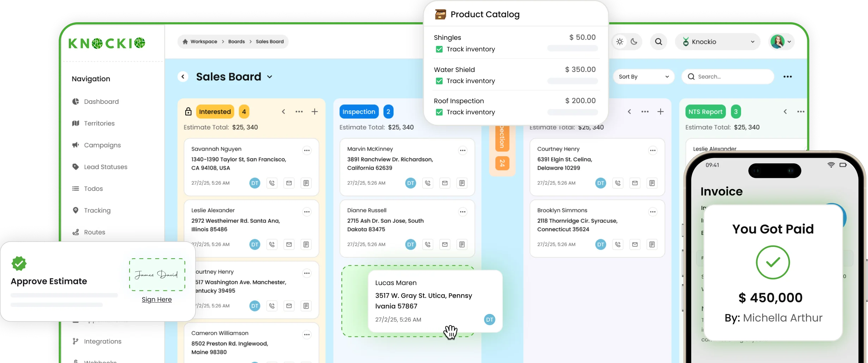
Task: Open Routes navigation item
Action: point(89,232)
